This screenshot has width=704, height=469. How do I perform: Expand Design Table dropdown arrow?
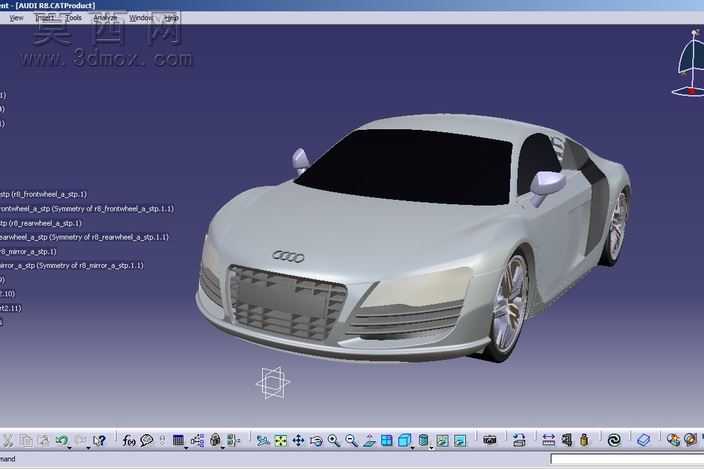(186, 448)
